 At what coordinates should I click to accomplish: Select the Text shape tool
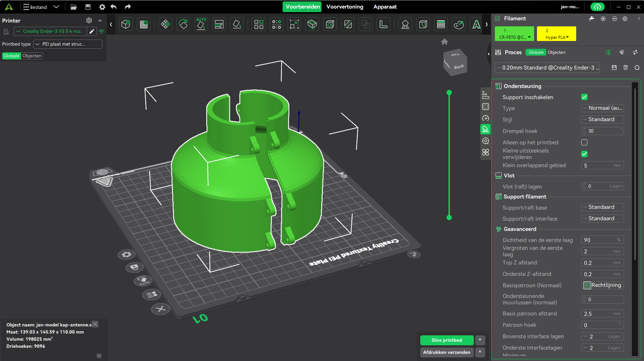476,24
